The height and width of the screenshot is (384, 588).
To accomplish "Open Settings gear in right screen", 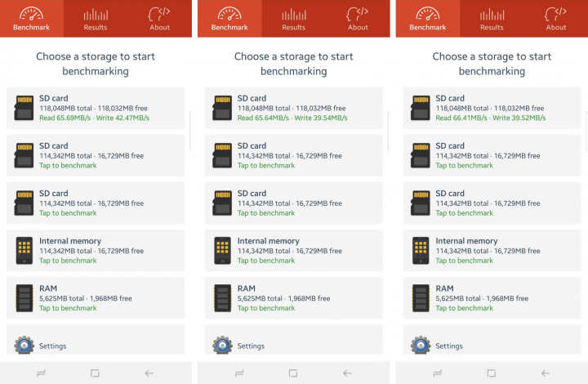I will point(421,346).
